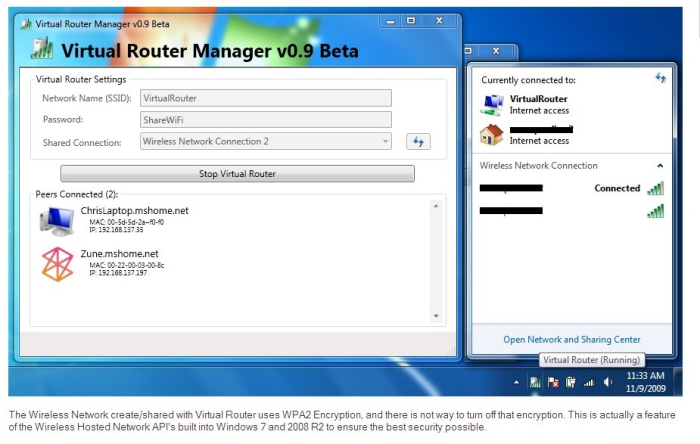This screenshot has width=700, height=444.
Task: Click the peers list scroll up arrow
Action: (436, 206)
